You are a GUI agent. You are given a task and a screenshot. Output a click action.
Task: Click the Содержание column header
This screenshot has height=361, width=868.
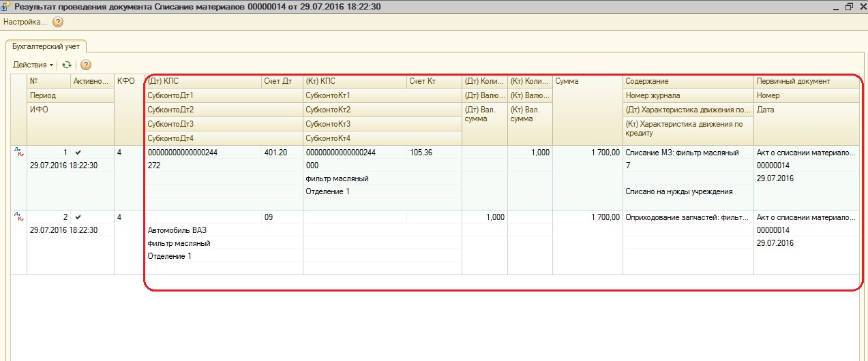point(687,82)
